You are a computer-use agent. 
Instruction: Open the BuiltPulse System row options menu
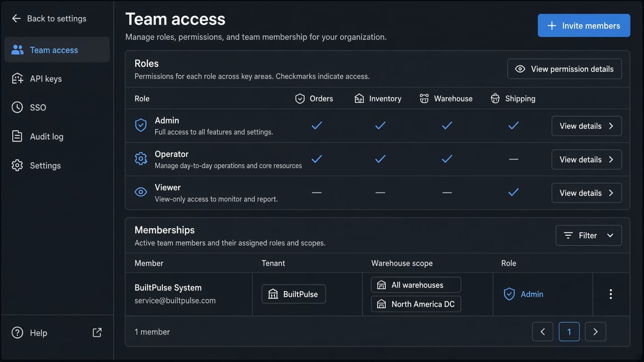click(611, 294)
